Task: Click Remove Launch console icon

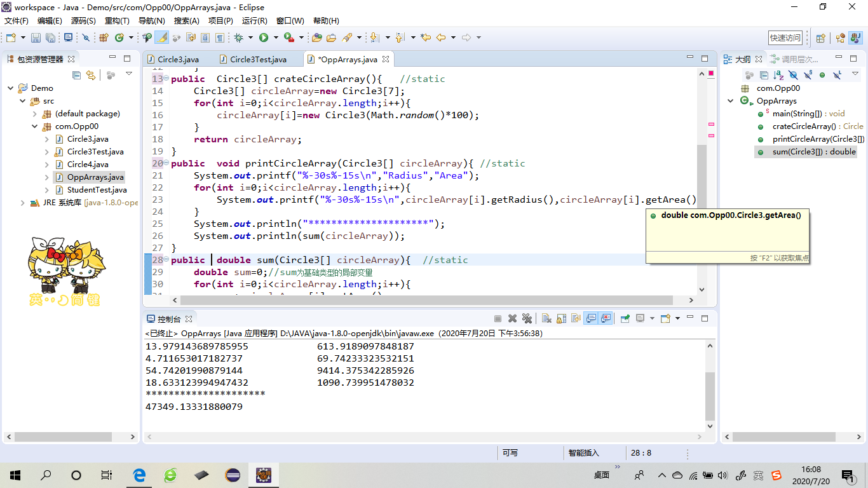Action: pos(512,318)
